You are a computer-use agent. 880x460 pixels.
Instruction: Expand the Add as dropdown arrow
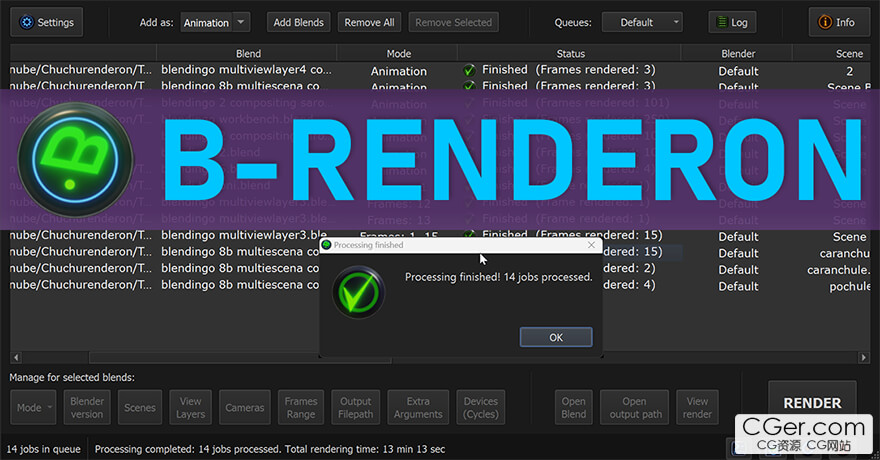pyautogui.click(x=241, y=22)
